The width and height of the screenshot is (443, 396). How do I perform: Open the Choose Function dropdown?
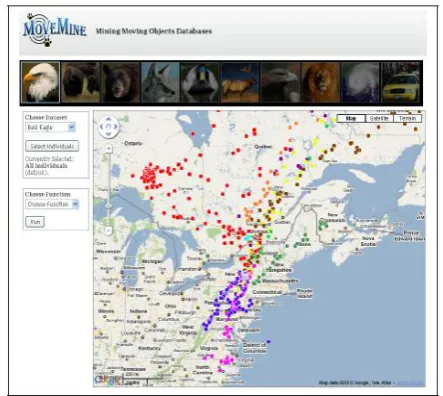click(52, 204)
